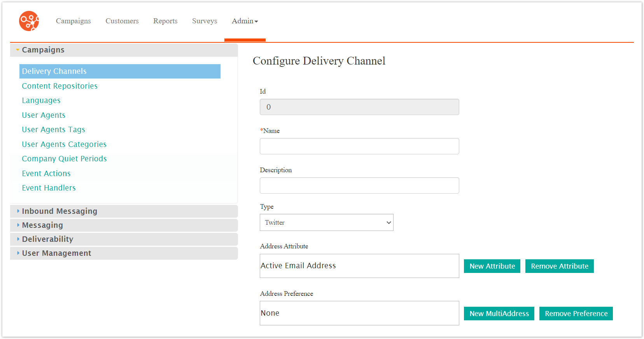Go to the Customers menu
644x339 pixels.
coord(122,21)
